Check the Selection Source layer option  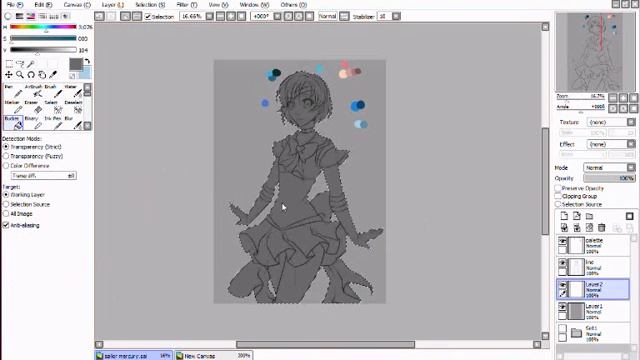tap(558, 204)
